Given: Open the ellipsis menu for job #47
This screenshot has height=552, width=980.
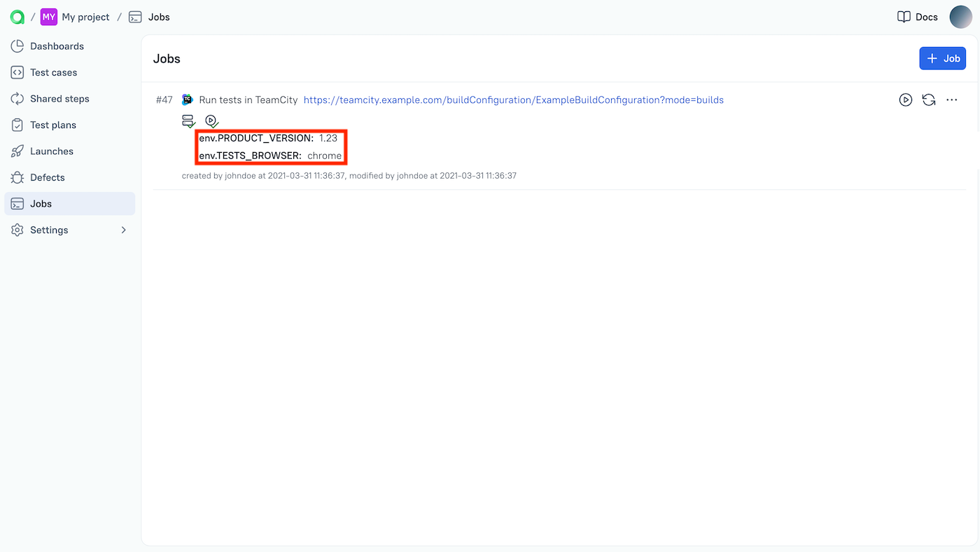Looking at the screenshot, I should click(951, 99).
